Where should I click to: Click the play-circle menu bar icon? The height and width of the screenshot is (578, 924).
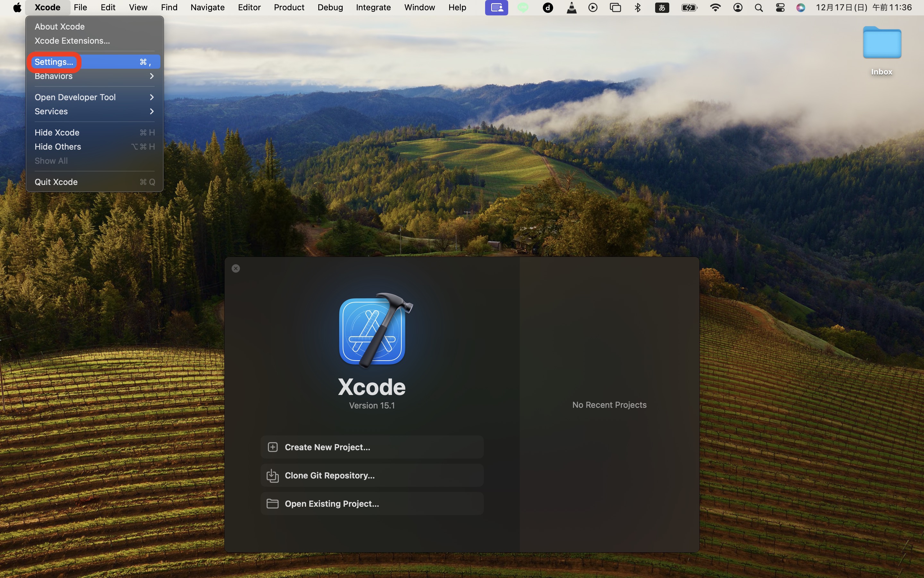593,7
